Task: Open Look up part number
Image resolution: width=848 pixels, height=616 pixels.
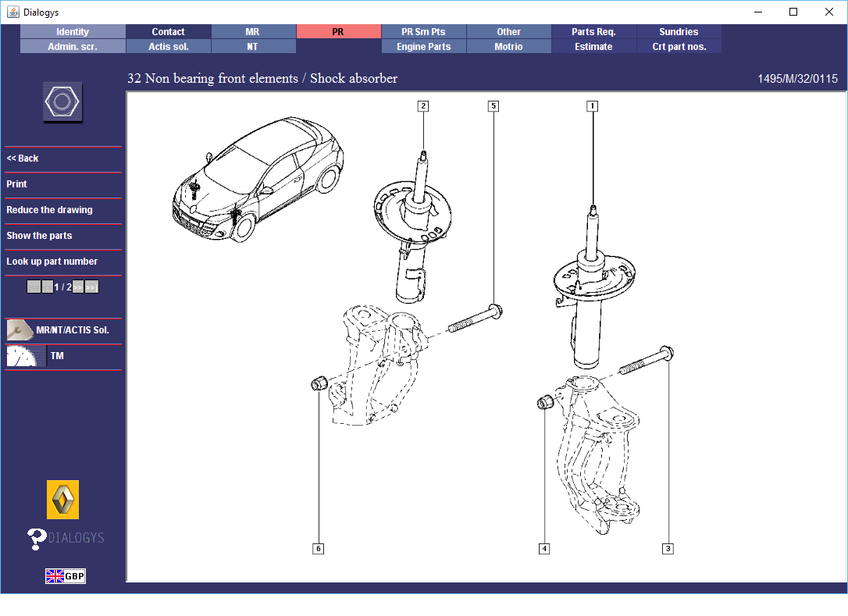Action: (x=52, y=262)
